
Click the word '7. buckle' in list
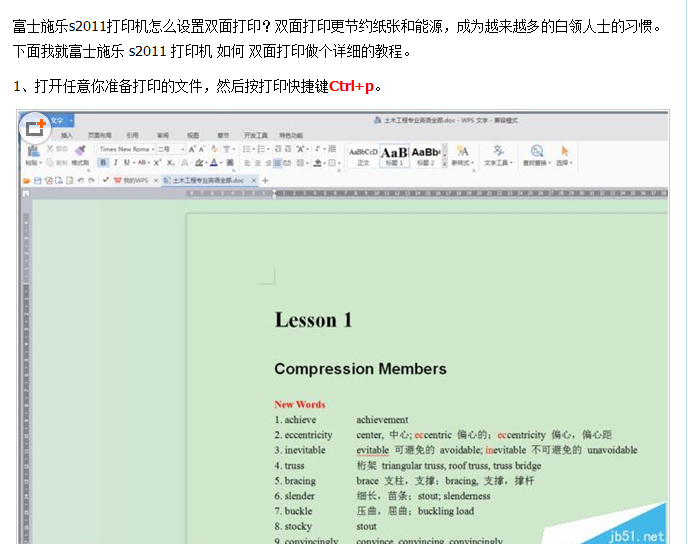pos(294,511)
